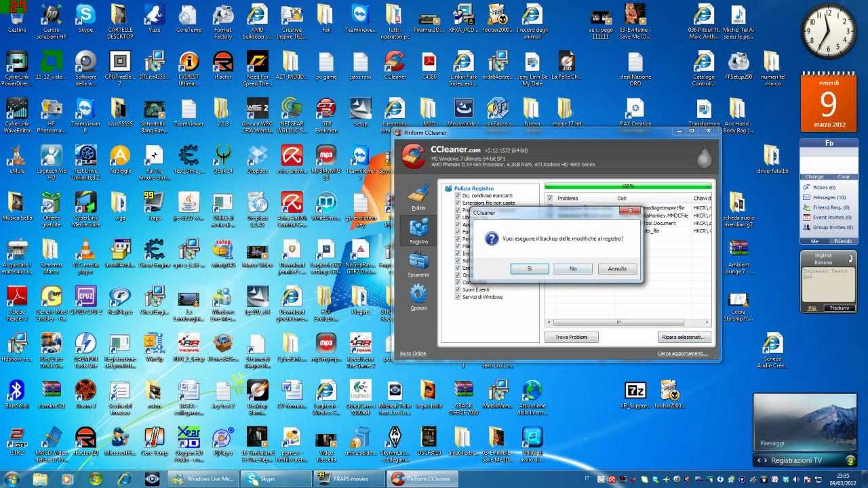This screenshot has width=868, height=488.
Task: Toggle the select-all checkbox beside Problema header
Action: 550,198
